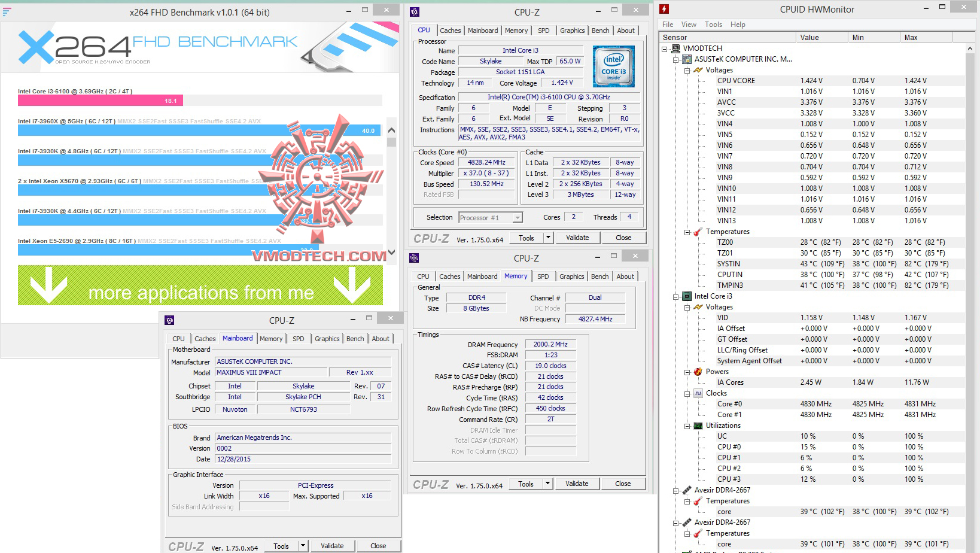The width and height of the screenshot is (980, 553).
Task: Click the HWMonitor scrollbar up arrow
Action: [970, 48]
